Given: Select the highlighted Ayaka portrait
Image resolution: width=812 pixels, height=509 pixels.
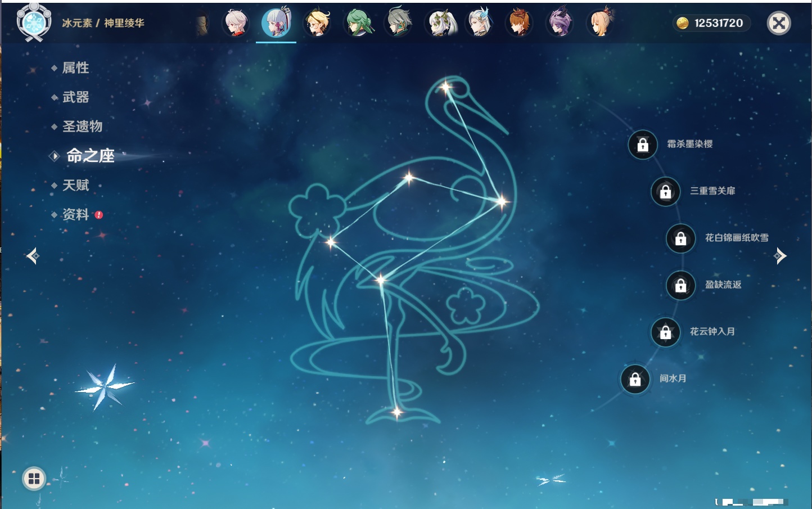Looking at the screenshot, I should (x=276, y=22).
